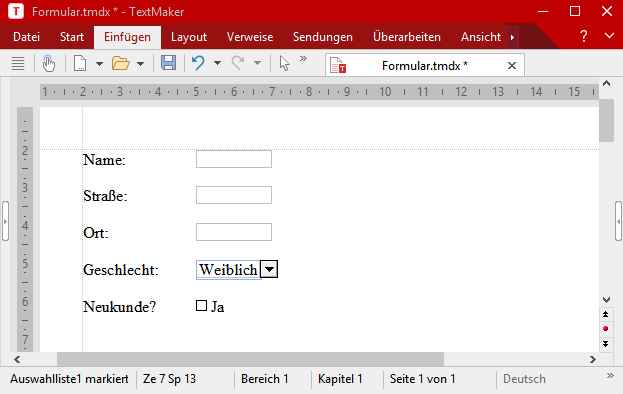The width and height of the screenshot is (623, 394).
Task: Open the redo history dropdown arrow
Action: click(x=257, y=63)
